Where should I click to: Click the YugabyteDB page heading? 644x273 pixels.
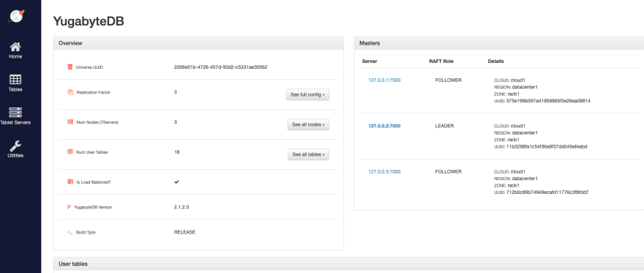coord(89,22)
